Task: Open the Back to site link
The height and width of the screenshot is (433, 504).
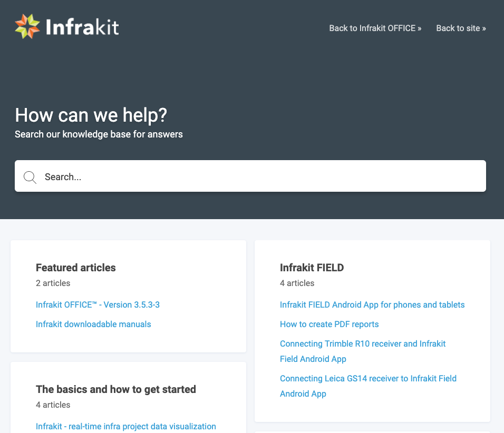Action: (461, 28)
